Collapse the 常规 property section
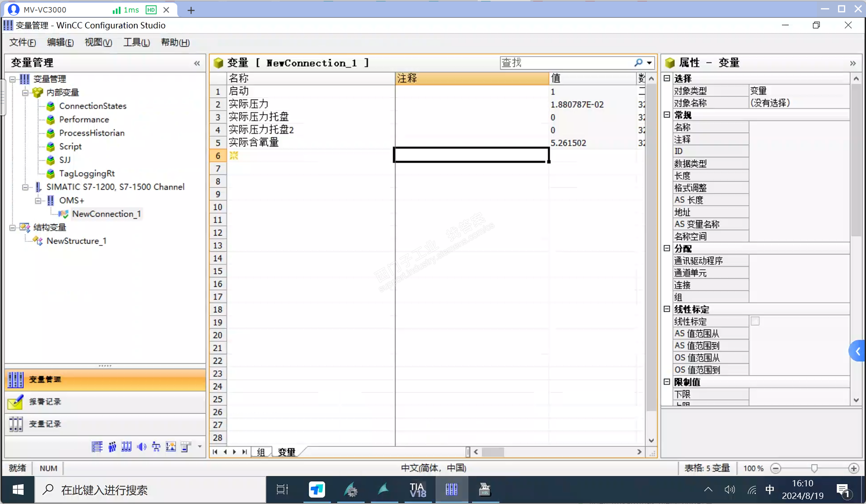The width and height of the screenshot is (866, 504). 667,115
